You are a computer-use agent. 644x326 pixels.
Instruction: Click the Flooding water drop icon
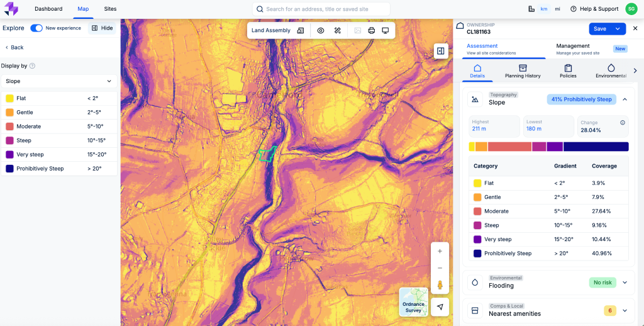tap(475, 283)
